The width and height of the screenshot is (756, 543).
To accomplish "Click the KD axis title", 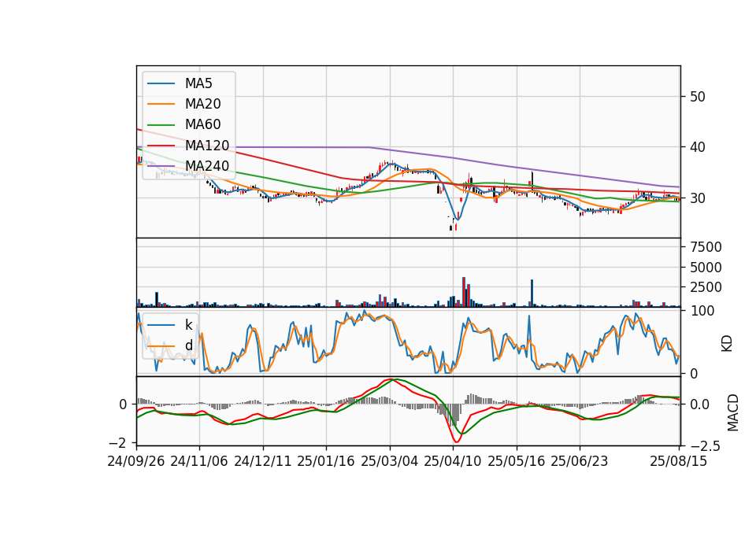I will point(727,343).
